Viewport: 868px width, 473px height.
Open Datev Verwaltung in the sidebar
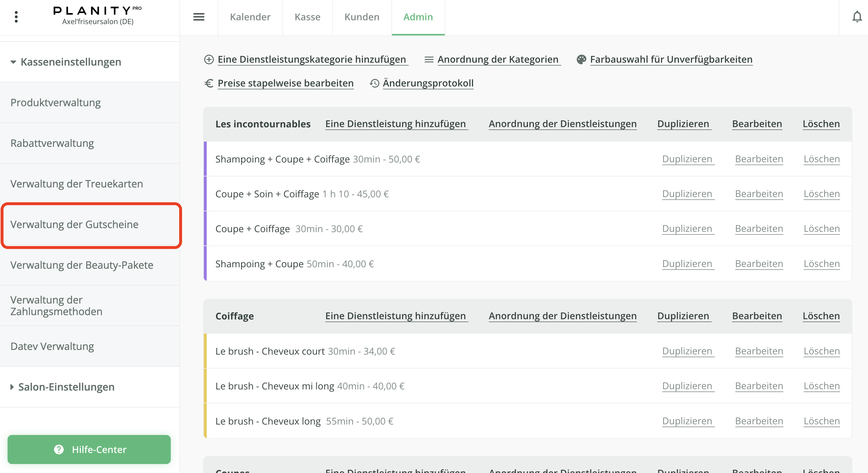90,346
